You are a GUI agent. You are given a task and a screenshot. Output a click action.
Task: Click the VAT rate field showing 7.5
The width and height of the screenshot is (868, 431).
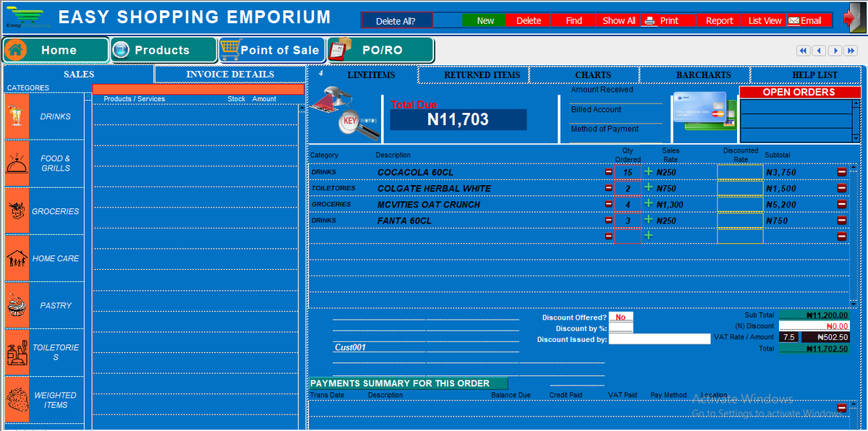(x=788, y=337)
